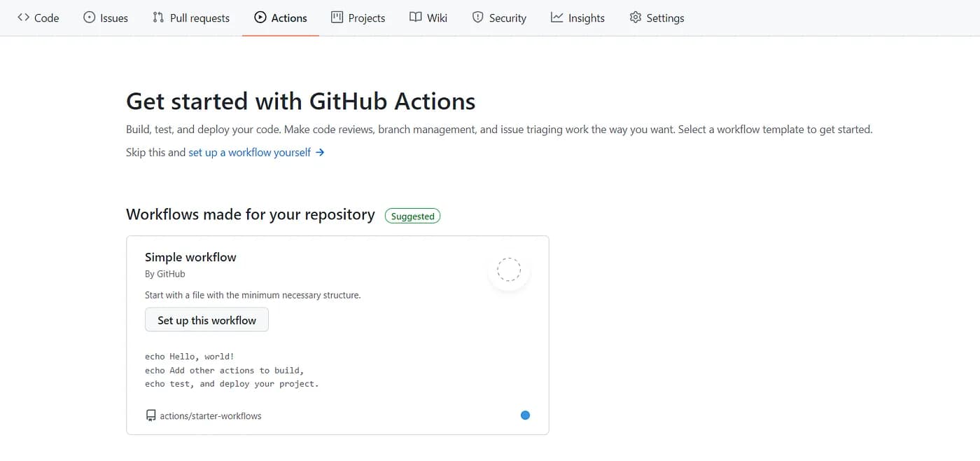
Task: Click the Settings gear icon
Action: click(x=635, y=18)
